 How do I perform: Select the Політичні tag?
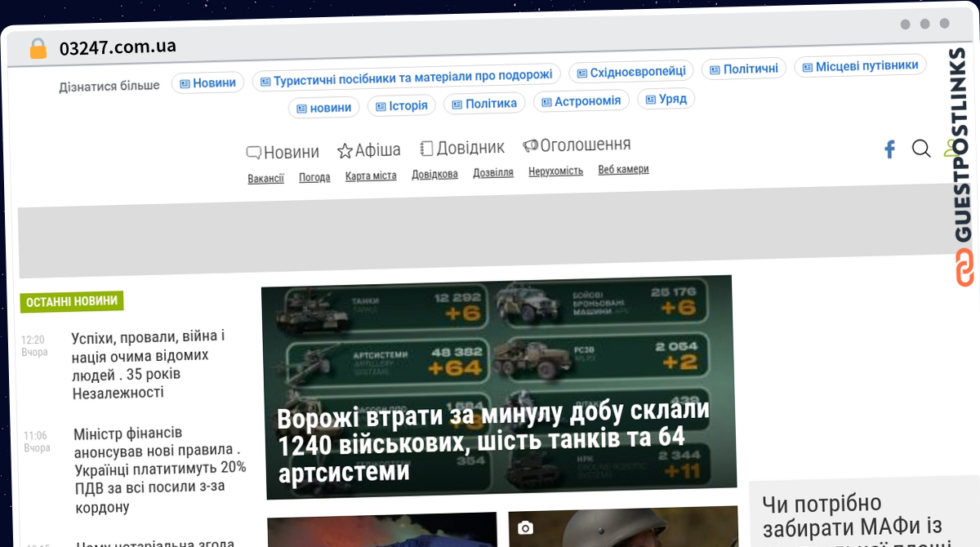click(743, 69)
